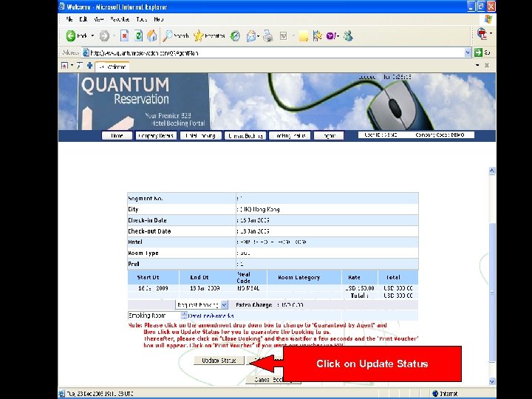Click the page scrollbar down arrow

[x=492, y=382]
